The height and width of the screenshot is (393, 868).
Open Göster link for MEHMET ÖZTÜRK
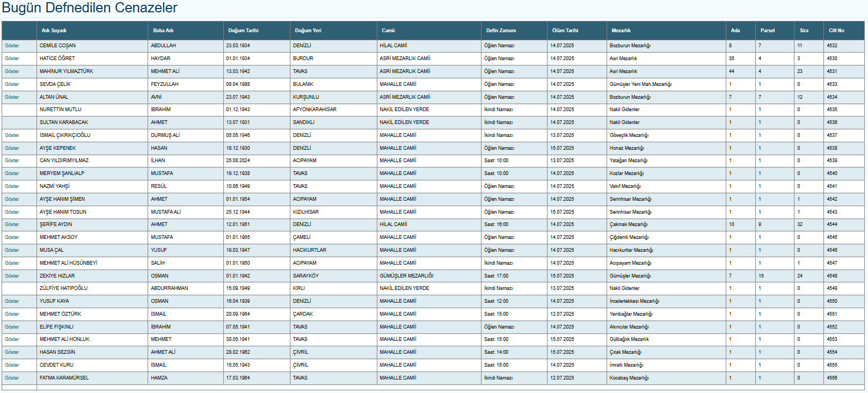pyautogui.click(x=12, y=314)
